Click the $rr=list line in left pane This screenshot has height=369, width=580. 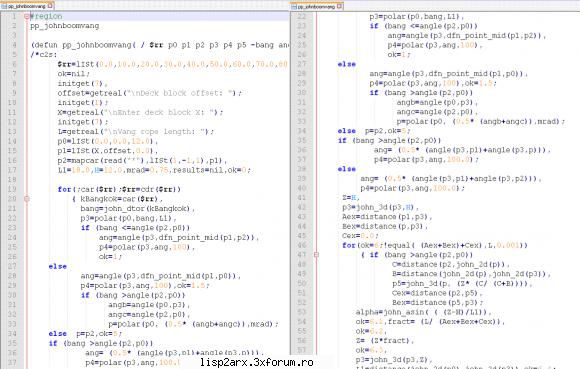coord(173,64)
